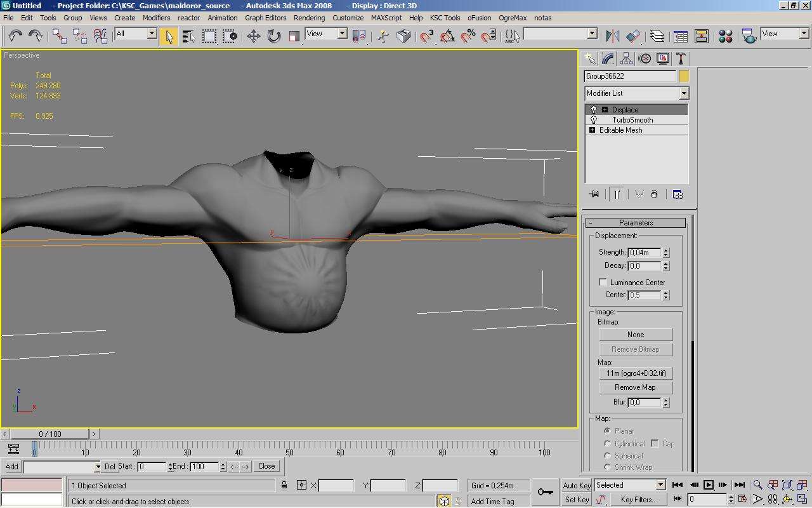Toggle Displace modifier lightbulb on/off
Viewport: 812px width, 508px height.
594,110
